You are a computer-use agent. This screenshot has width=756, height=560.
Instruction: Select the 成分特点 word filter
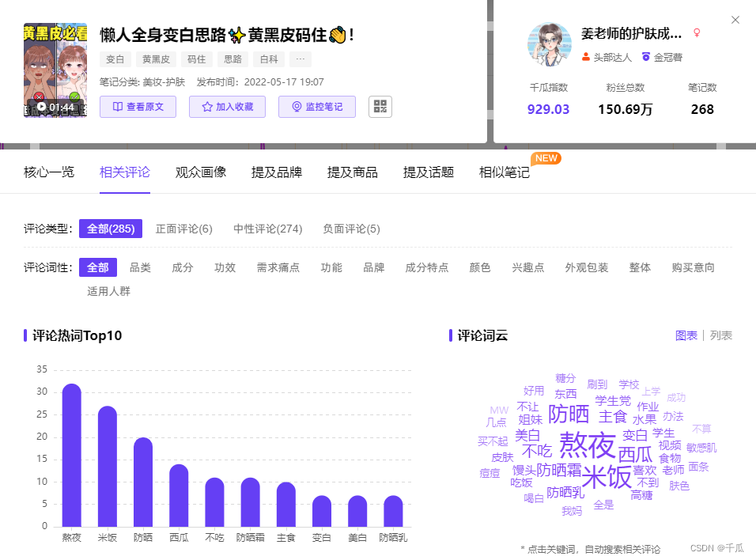(427, 267)
